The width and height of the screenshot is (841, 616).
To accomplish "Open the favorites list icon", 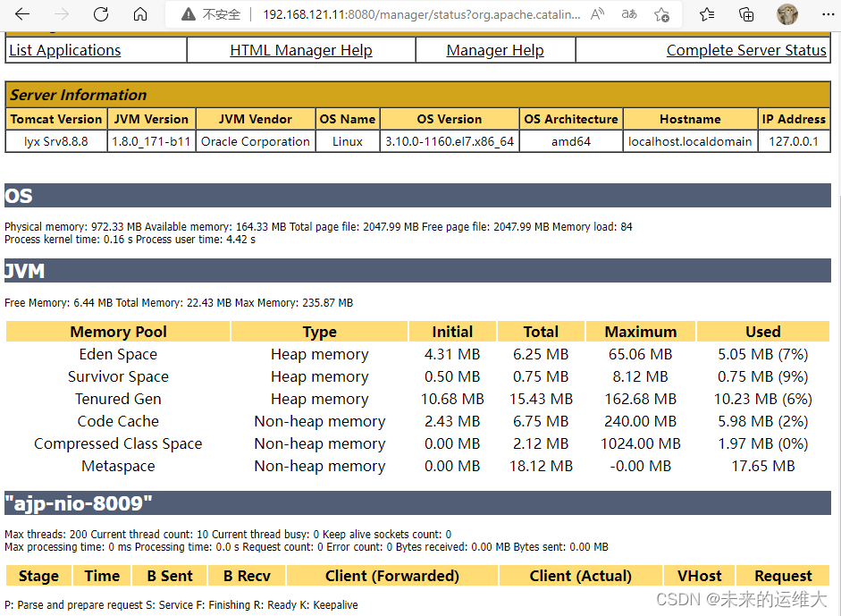I will tap(707, 14).
